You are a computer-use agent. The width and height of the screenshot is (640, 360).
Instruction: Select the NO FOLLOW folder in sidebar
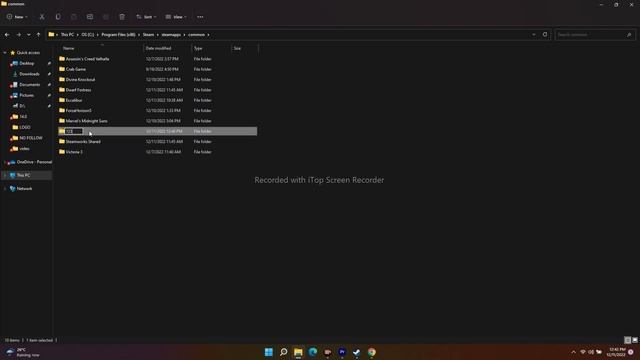pyautogui.click(x=31, y=138)
